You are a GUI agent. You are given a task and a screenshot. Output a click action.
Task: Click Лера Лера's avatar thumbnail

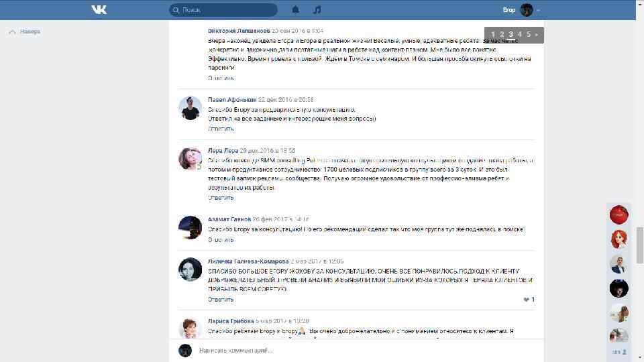coord(190,159)
